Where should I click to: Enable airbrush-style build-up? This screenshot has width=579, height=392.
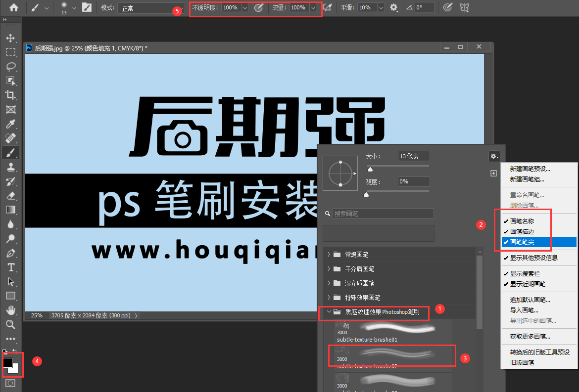tap(327, 7)
